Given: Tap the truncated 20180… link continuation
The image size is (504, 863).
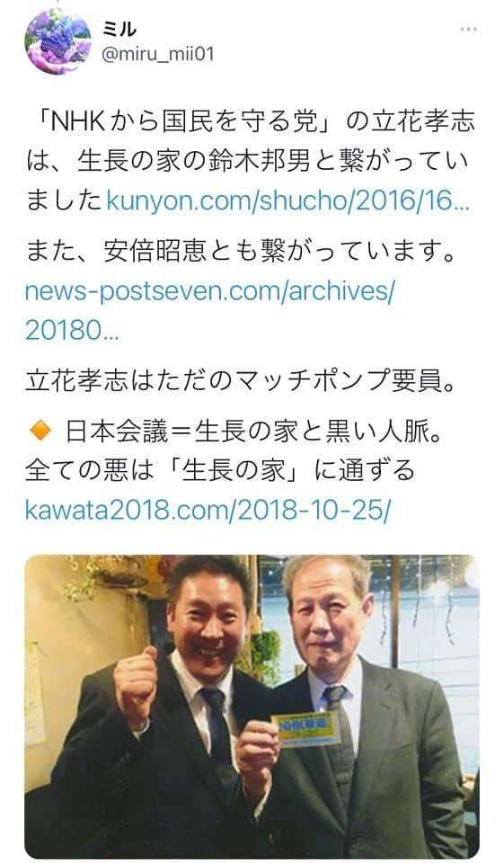Looking at the screenshot, I should pos(72,330).
